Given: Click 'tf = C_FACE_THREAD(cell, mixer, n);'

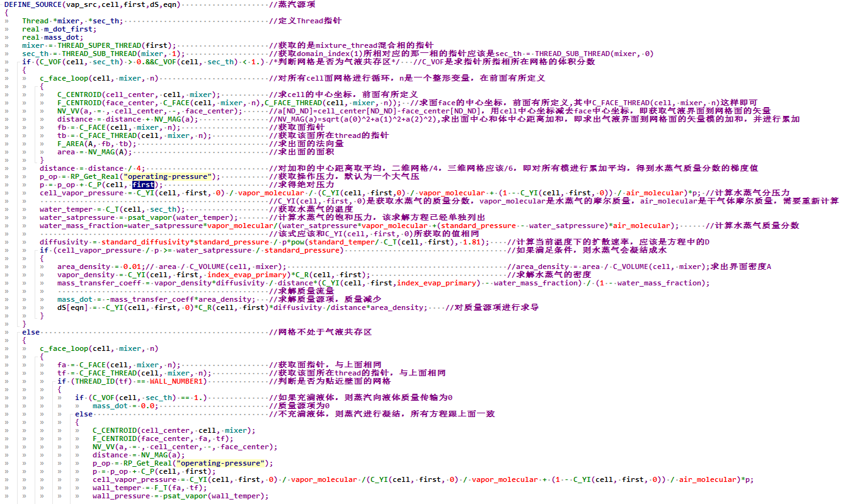Looking at the screenshot, I should (134, 373).
